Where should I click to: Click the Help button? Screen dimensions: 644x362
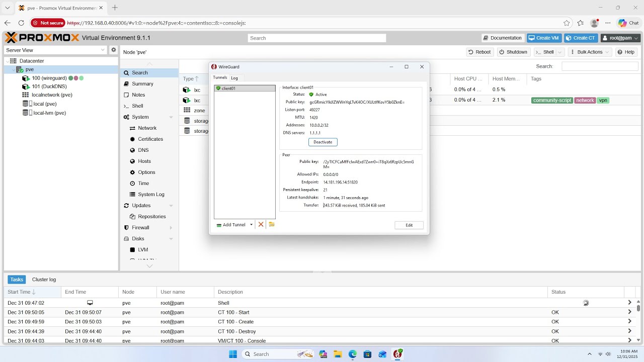pos(626,52)
